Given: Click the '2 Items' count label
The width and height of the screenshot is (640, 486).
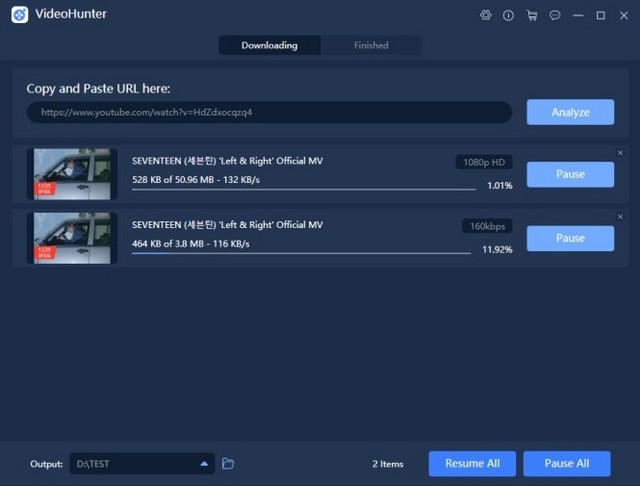Looking at the screenshot, I should pos(388,464).
